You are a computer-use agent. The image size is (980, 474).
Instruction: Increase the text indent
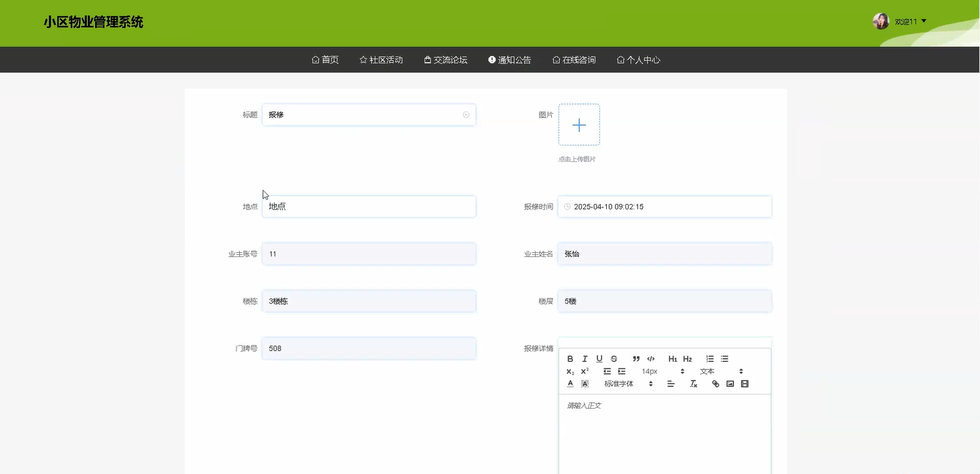click(622, 371)
